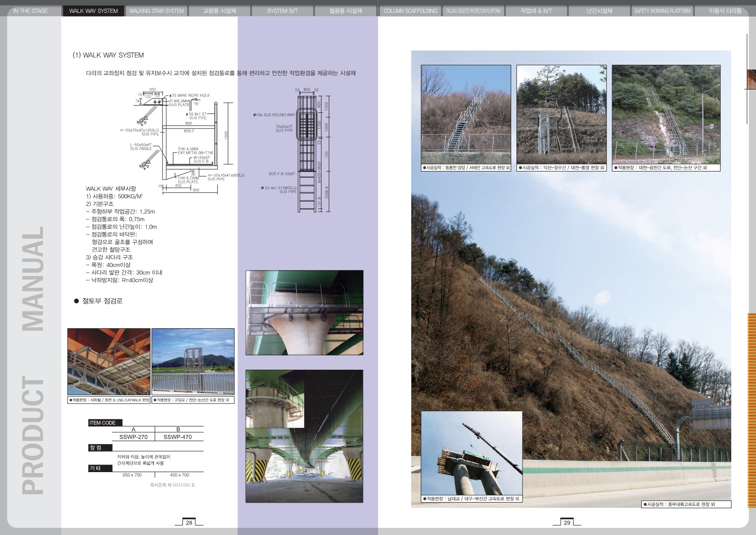This screenshot has width=756, height=535.
Task: Click the 낙하방지링: R=40cm이상 line
Action: pos(120,280)
